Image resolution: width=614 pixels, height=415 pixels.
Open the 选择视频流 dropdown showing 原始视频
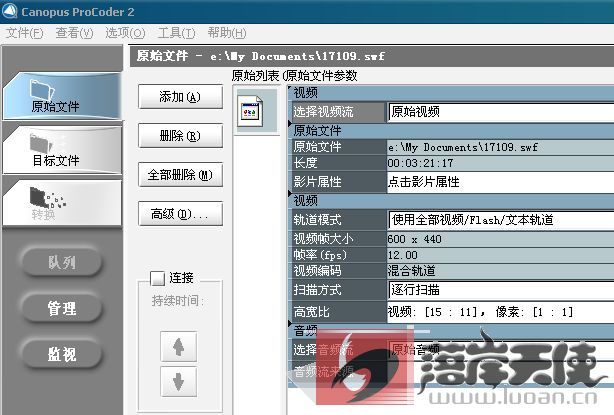[x=501, y=112]
